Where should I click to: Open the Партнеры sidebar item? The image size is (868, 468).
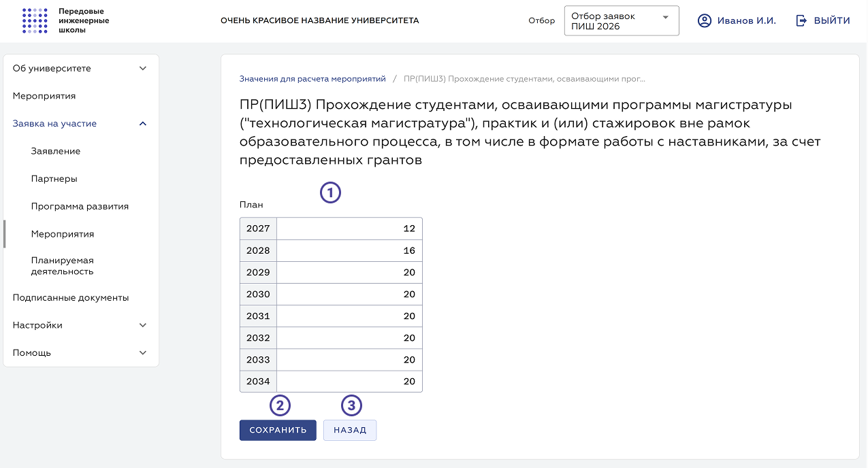pyautogui.click(x=54, y=179)
